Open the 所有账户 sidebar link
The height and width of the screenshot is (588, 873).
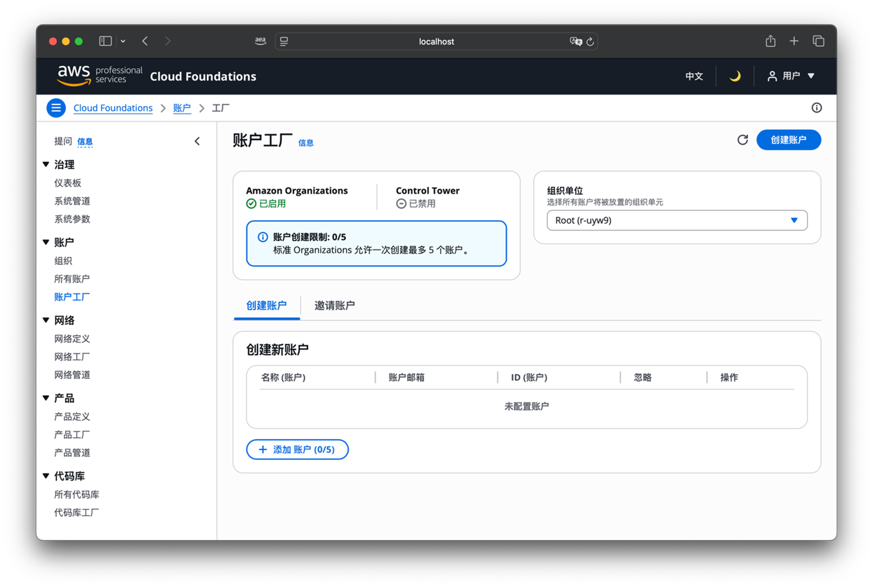tap(72, 278)
